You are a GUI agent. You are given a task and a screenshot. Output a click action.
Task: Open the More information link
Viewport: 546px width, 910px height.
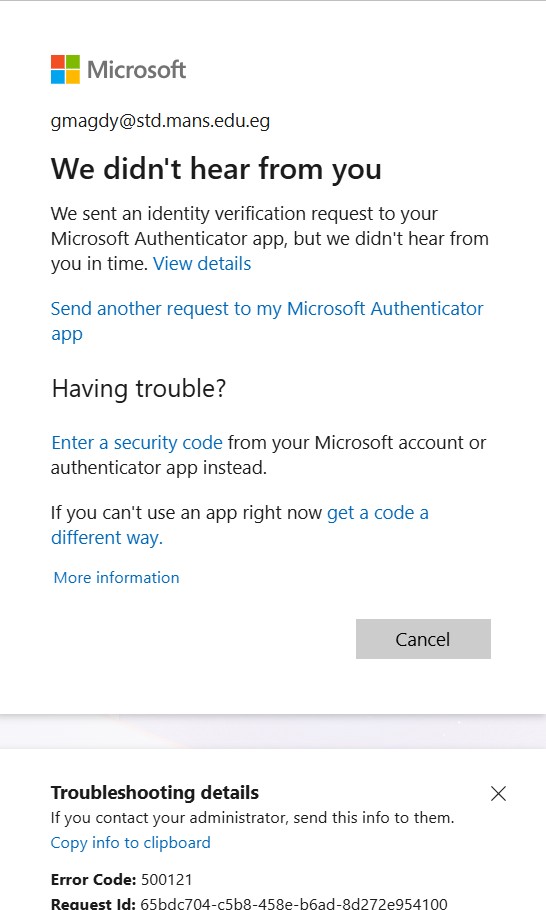coord(117,577)
